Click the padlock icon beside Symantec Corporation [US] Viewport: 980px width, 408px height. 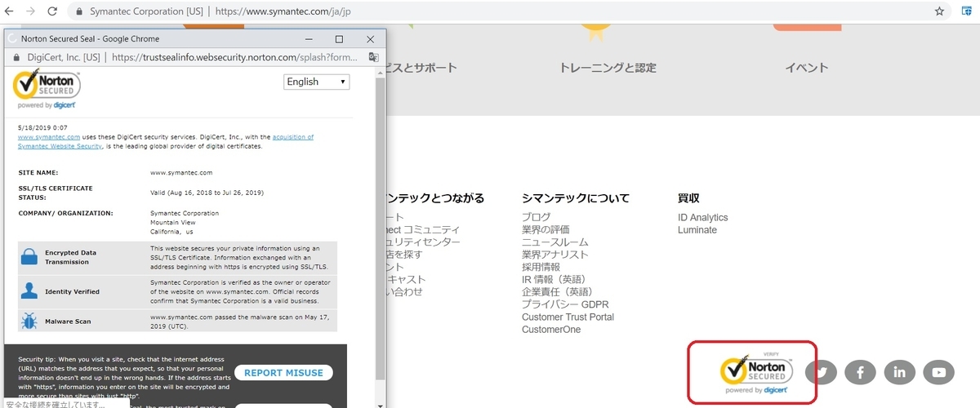pyautogui.click(x=79, y=12)
